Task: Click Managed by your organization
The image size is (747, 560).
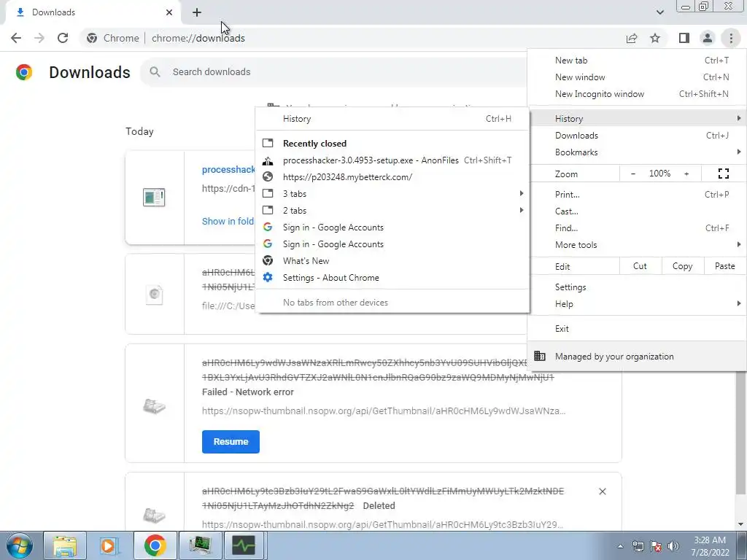Action: [x=636, y=356]
